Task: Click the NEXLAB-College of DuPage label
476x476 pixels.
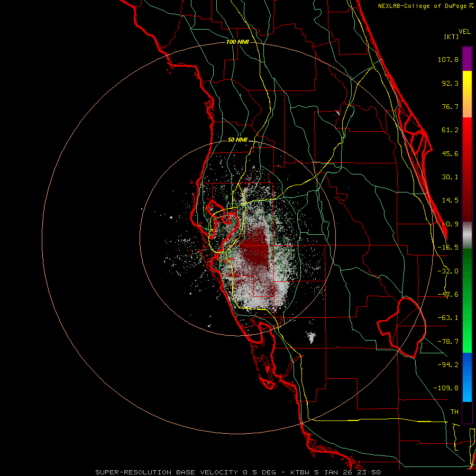Action: (425, 6)
